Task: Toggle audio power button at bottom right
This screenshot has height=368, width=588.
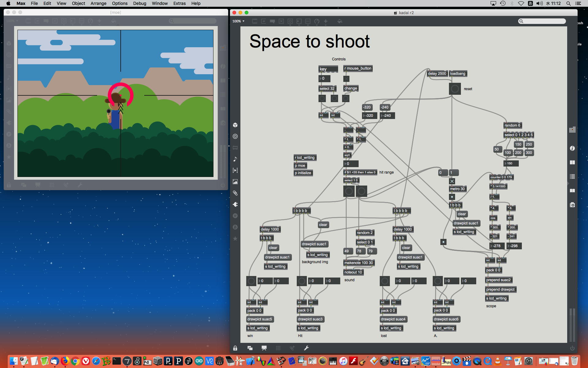Action: pos(572,348)
